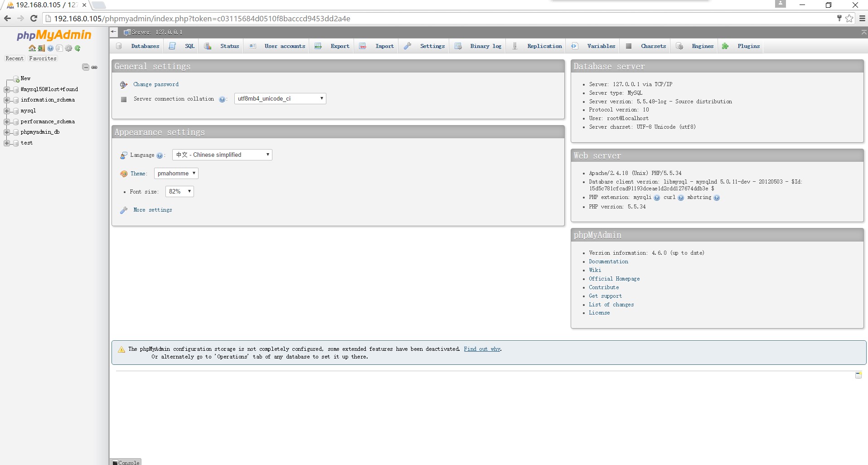Click the yellow note icon at page bottom right
Image resolution: width=868 pixels, height=465 pixels.
pos(858,375)
